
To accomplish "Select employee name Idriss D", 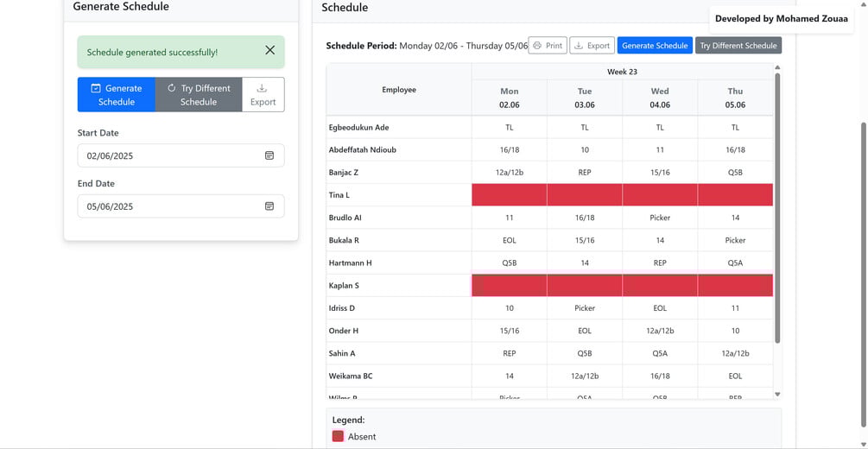I will tap(341, 307).
